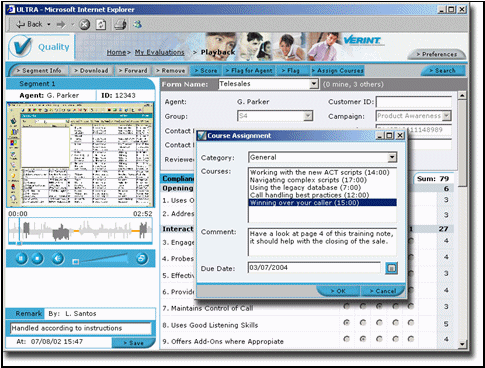
Task: Follow the My Evaluations breadcrumb link
Action: 159,52
